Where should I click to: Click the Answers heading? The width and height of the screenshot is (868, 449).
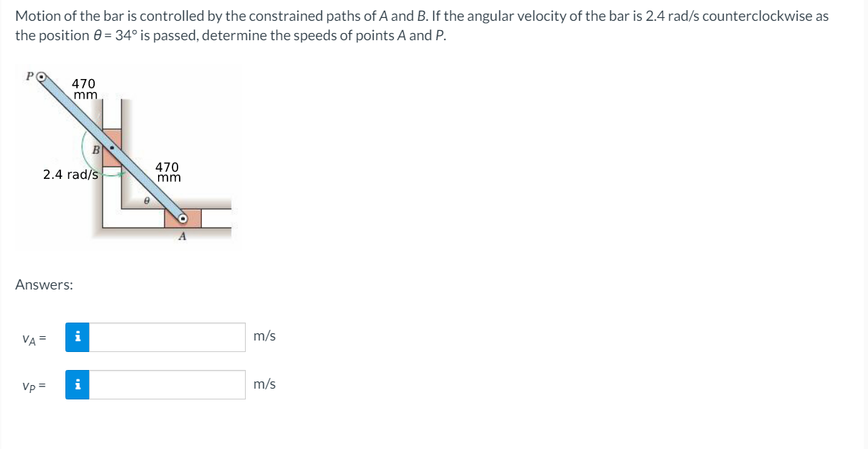(43, 284)
